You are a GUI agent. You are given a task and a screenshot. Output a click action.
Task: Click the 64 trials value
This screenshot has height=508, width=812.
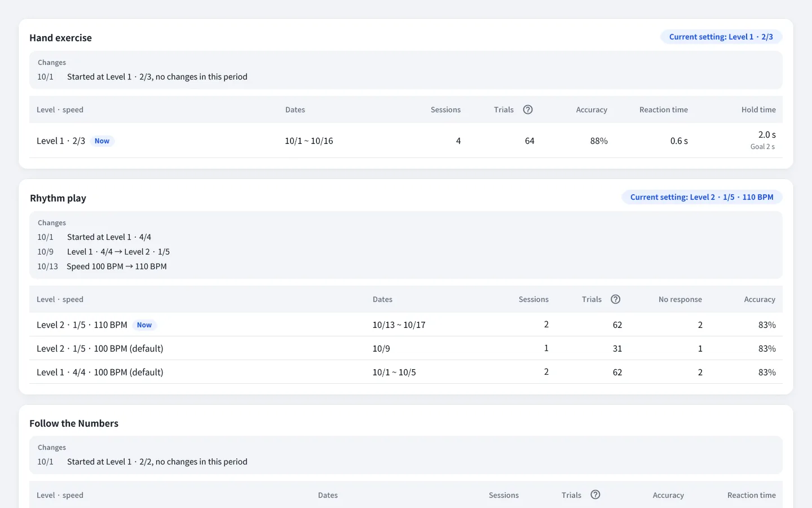529,141
